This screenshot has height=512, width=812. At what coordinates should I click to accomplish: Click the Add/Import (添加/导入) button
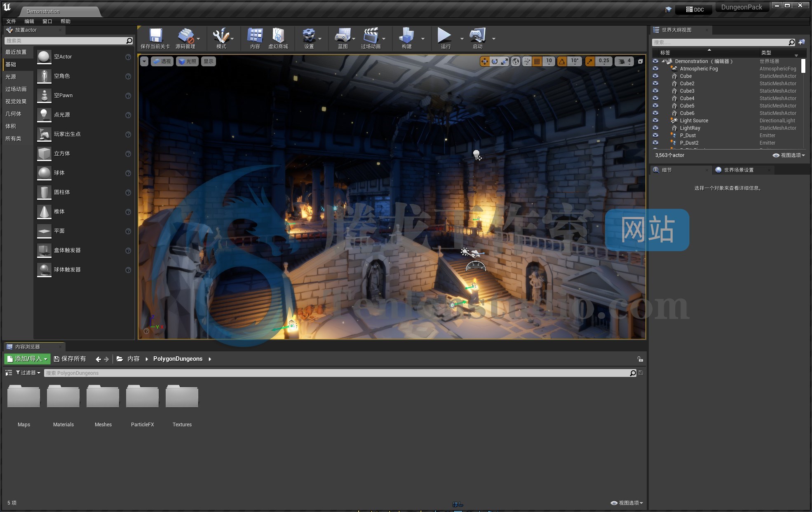click(x=27, y=359)
